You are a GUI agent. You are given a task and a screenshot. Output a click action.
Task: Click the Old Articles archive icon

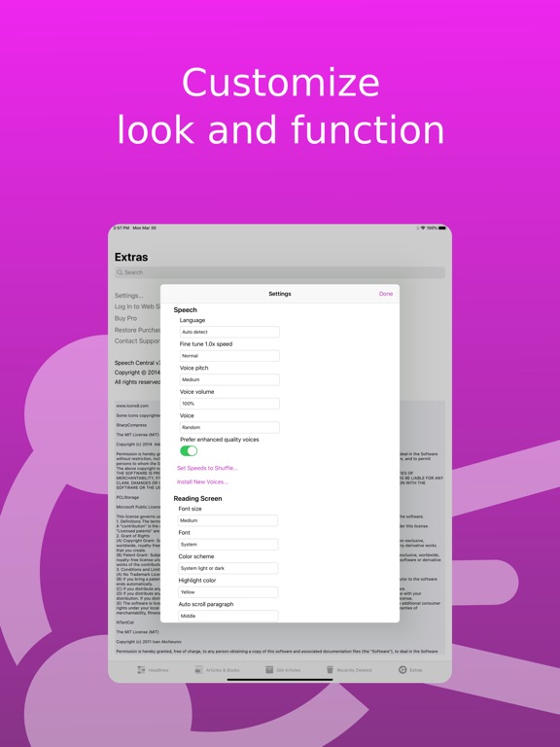pos(269,670)
